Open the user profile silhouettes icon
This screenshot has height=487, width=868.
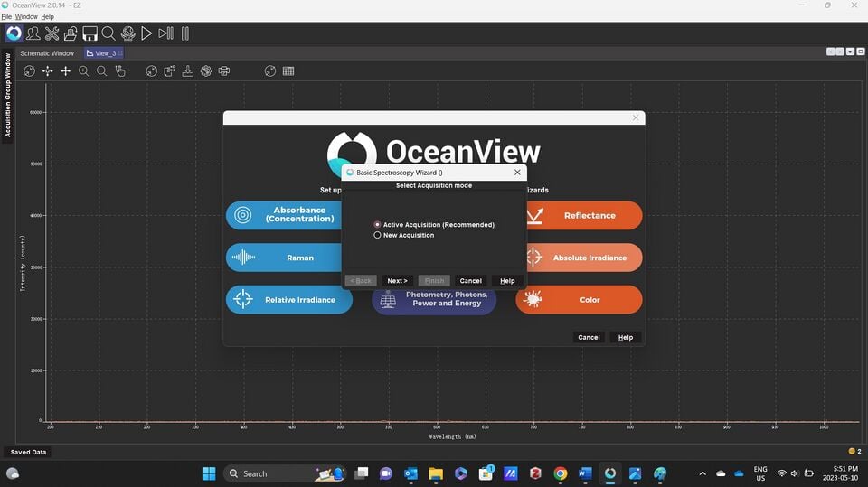(x=33, y=33)
